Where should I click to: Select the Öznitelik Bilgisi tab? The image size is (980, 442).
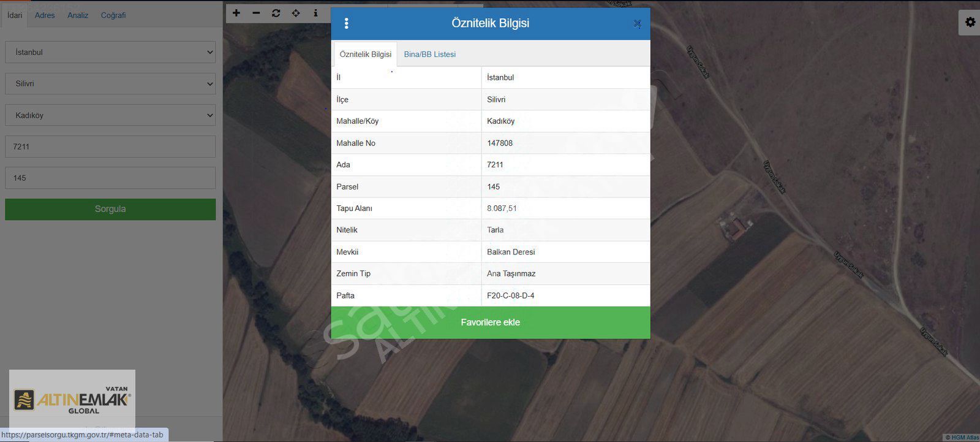tap(365, 55)
